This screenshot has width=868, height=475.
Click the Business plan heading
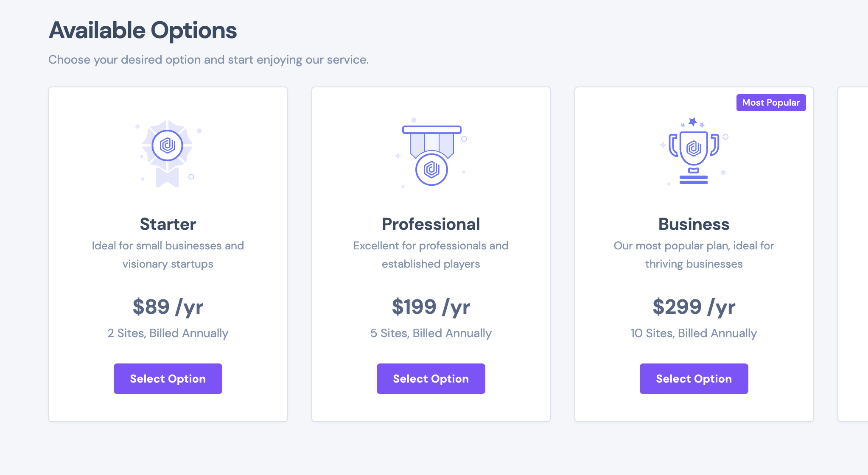click(694, 224)
